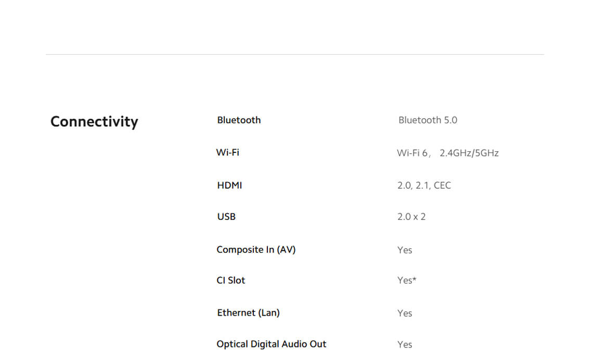Image resolution: width=594 pixels, height=364 pixels.
Task: Click the CEC text in HDMI row
Action: pos(442,186)
